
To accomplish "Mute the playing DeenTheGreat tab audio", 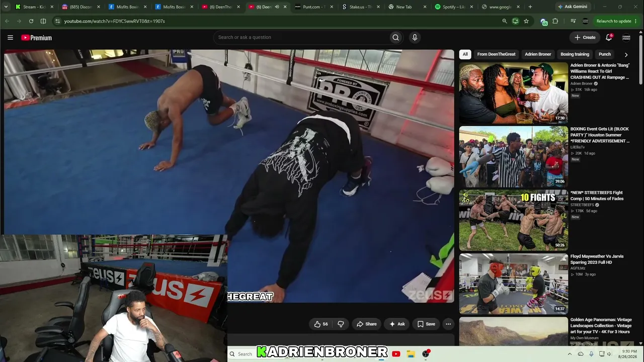I will coord(277,7).
